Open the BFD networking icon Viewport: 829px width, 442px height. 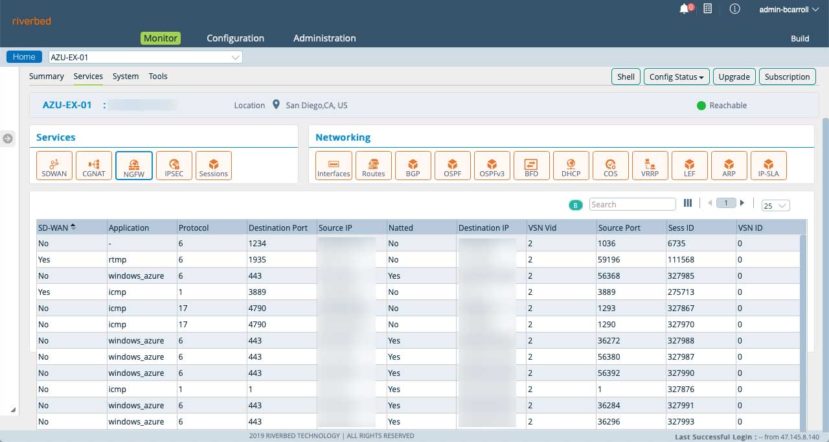pos(531,165)
